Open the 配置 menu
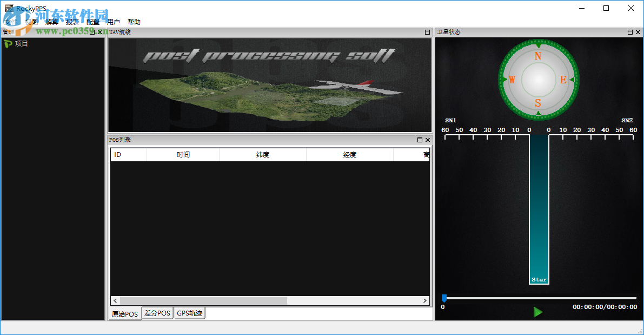 [x=93, y=22]
